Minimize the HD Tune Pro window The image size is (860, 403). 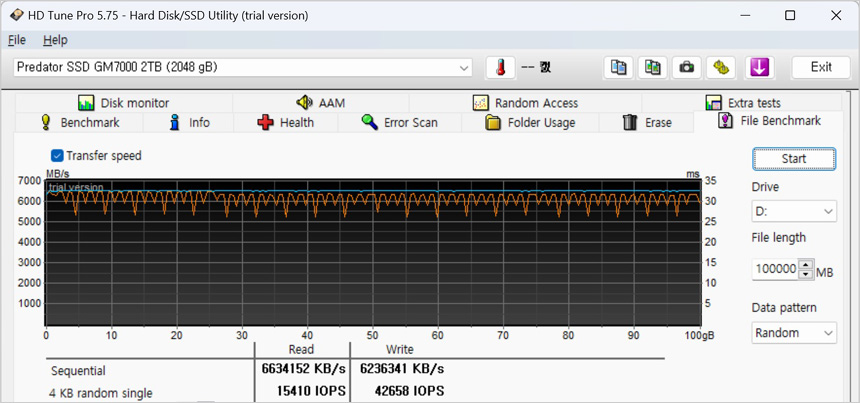pos(744,15)
